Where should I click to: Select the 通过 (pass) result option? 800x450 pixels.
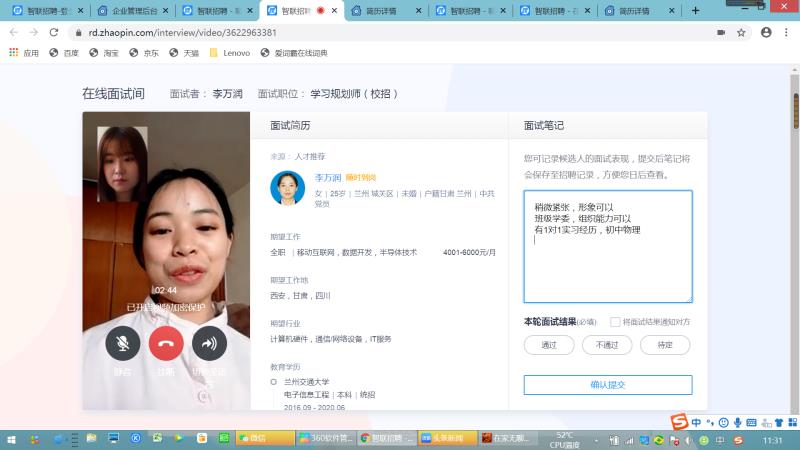(x=549, y=345)
